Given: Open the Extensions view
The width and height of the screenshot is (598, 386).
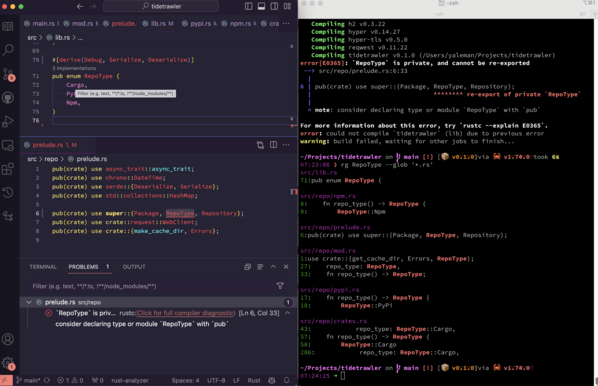Looking at the screenshot, I should 8,169.
